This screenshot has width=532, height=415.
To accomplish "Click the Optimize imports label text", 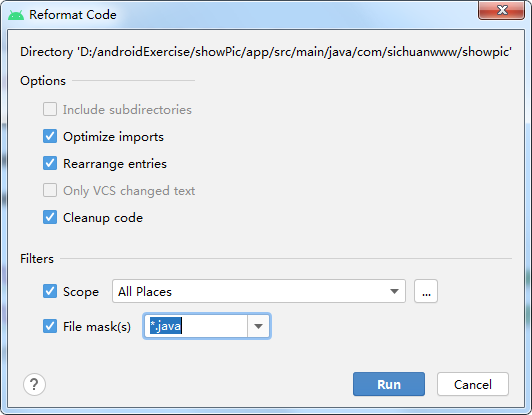I will coord(113,137).
